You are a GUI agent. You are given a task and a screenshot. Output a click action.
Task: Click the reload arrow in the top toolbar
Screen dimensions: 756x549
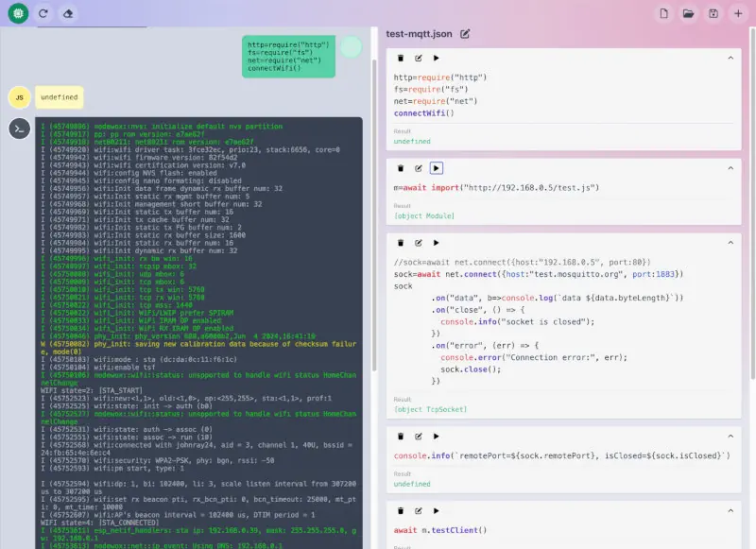43,14
